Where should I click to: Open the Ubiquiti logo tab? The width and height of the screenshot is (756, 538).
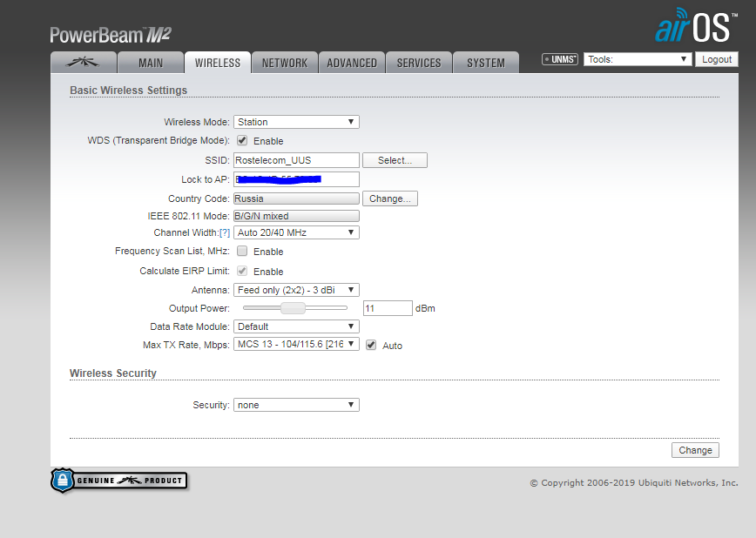(x=84, y=63)
